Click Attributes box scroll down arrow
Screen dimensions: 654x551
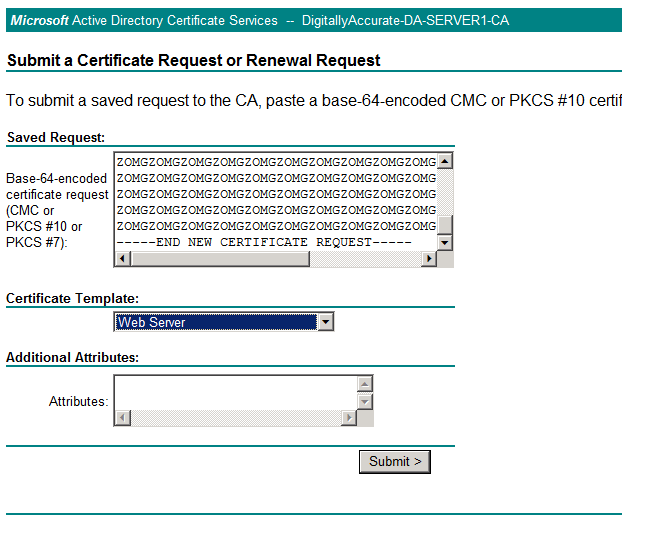click(x=365, y=402)
